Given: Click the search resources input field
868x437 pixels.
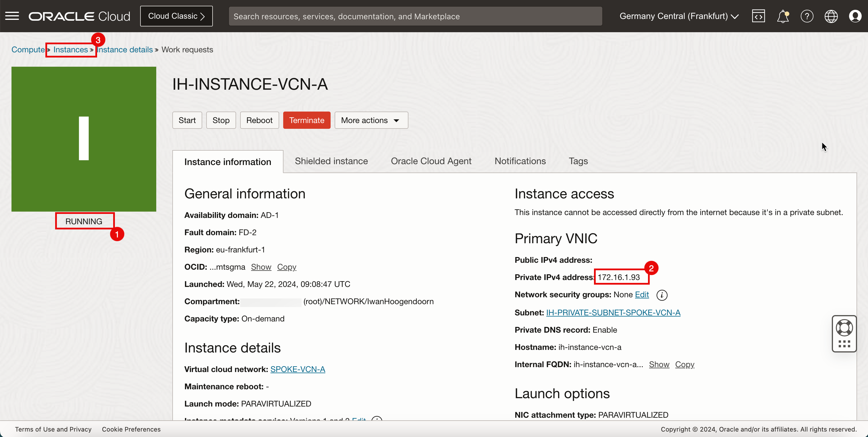Looking at the screenshot, I should (415, 16).
